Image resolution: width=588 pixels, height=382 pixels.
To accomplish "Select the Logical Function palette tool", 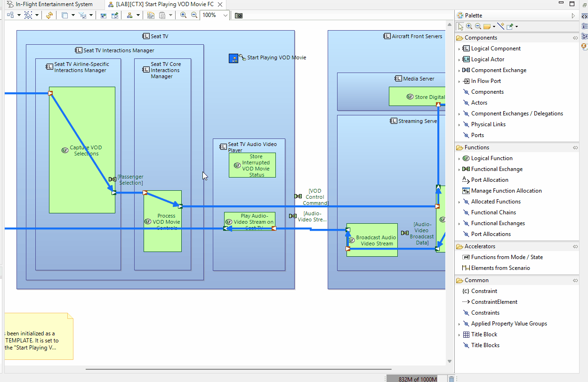I will 491,158.
